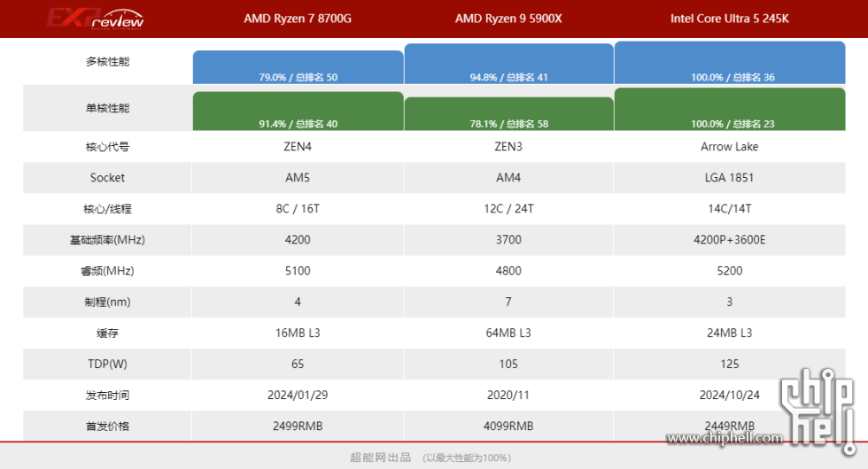Select the ZEN4 cell
This screenshot has height=469, width=868.
[x=298, y=147]
